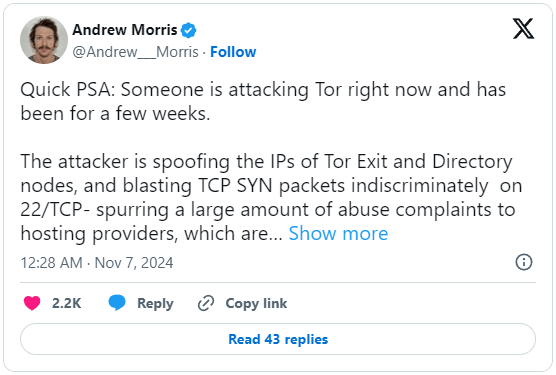Viewport: 556px width, 375px height.
Task: Click the Andrew Morris display name
Action: [125, 30]
